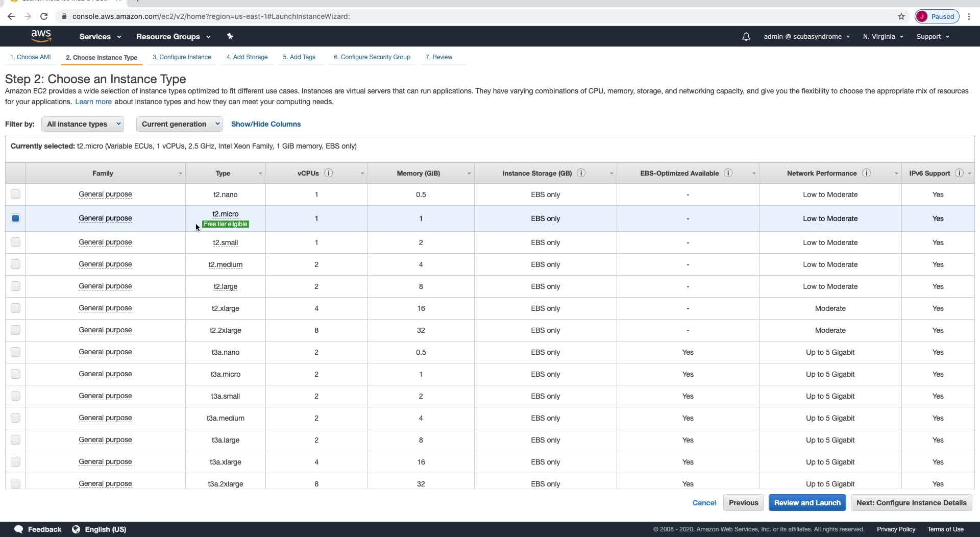Check the t2.medium instance row
980x537 pixels.
tap(15, 264)
